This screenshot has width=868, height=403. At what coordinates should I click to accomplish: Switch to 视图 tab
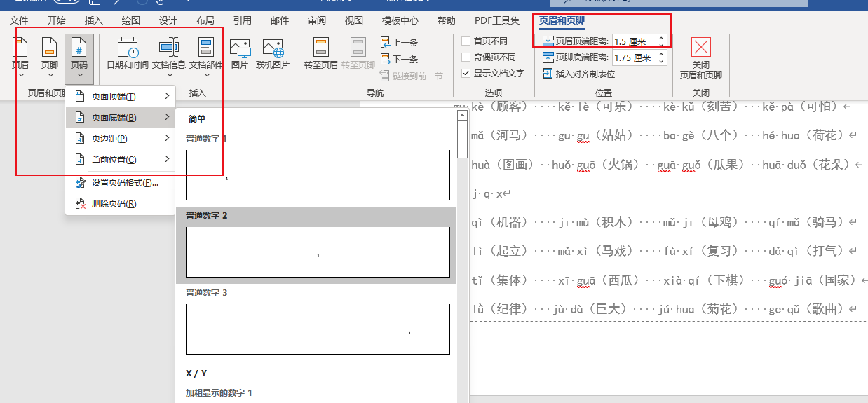click(x=354, y=20)
